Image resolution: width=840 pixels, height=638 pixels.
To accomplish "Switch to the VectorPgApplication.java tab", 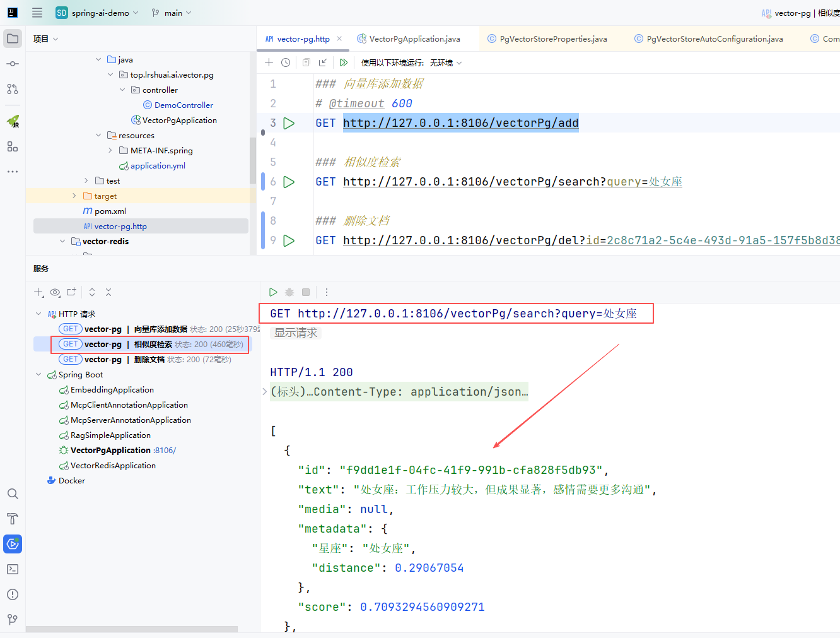I will tap(414, 39).
